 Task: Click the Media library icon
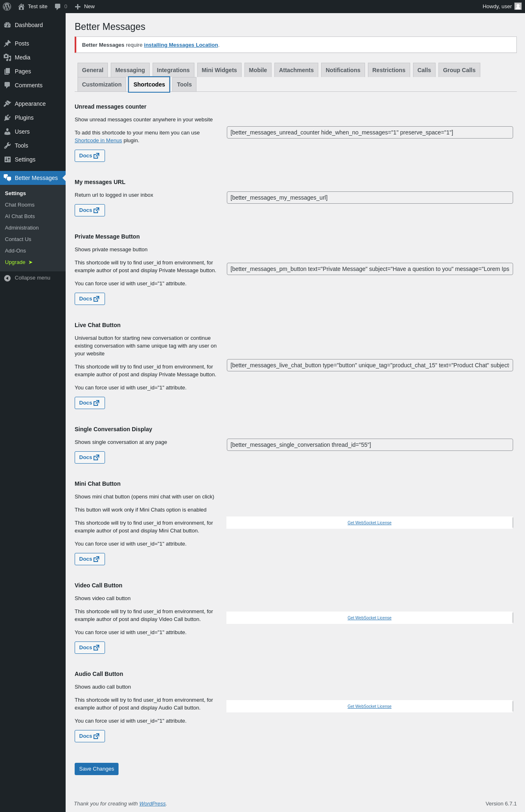tap(7, 57)
